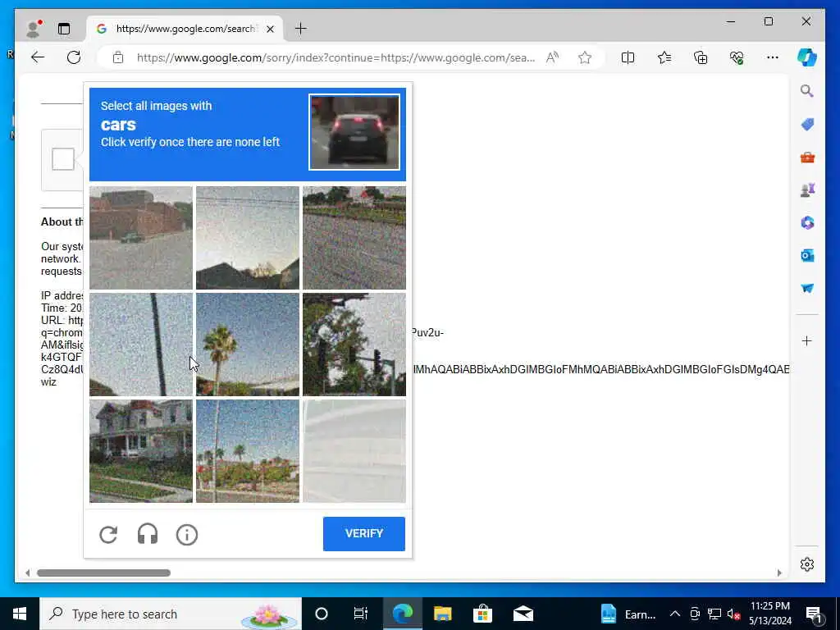Select tile with traffic lights and trees
Viewport: 840px width, 630px height.
354,345
